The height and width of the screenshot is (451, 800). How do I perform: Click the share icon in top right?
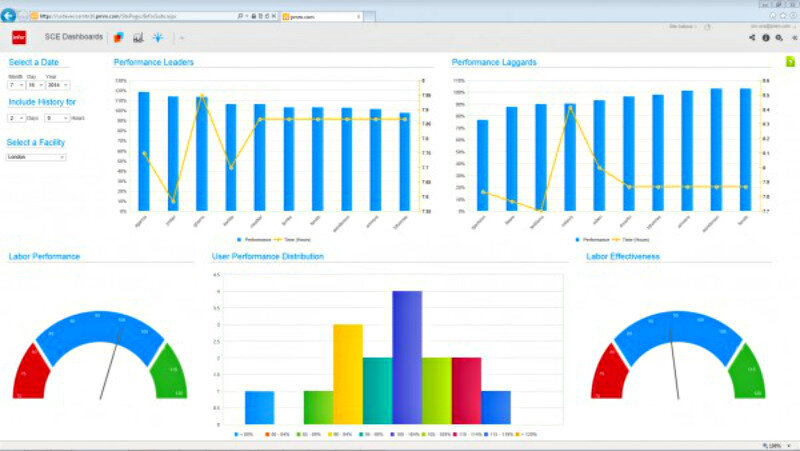coord(752,38)
